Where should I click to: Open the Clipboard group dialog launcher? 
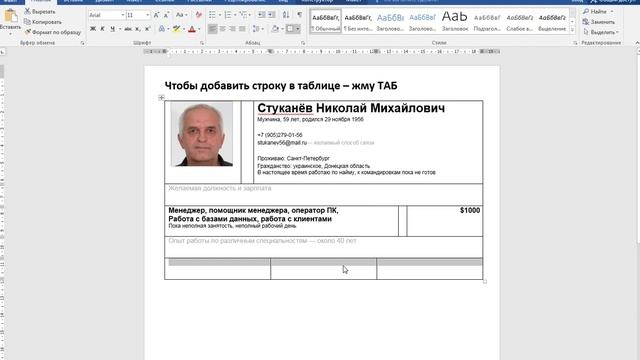point(82,43)
